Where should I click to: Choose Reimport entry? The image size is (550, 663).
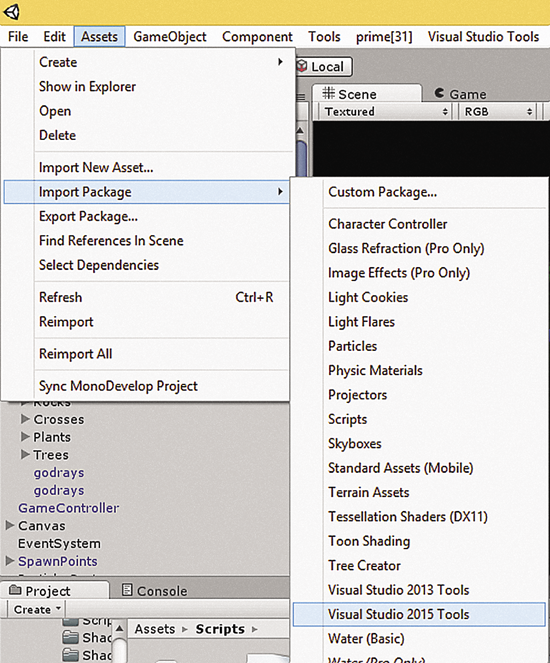pos(146,322)
